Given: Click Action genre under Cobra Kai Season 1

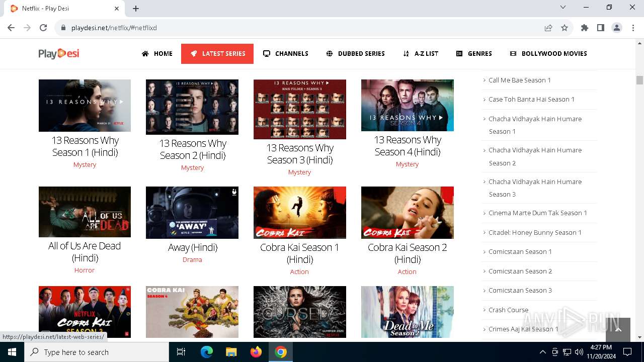Looking at the screenshot, I should (299, 271).
